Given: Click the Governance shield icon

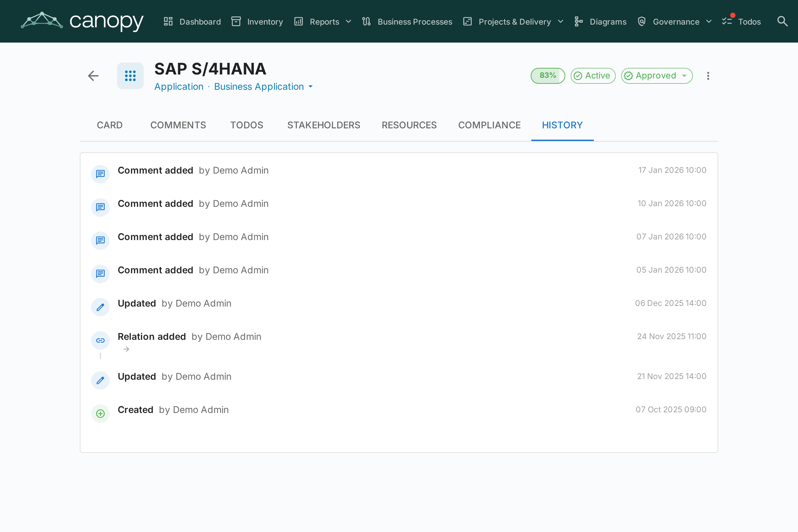Looking at the screenshot, I should click(642, 21).
